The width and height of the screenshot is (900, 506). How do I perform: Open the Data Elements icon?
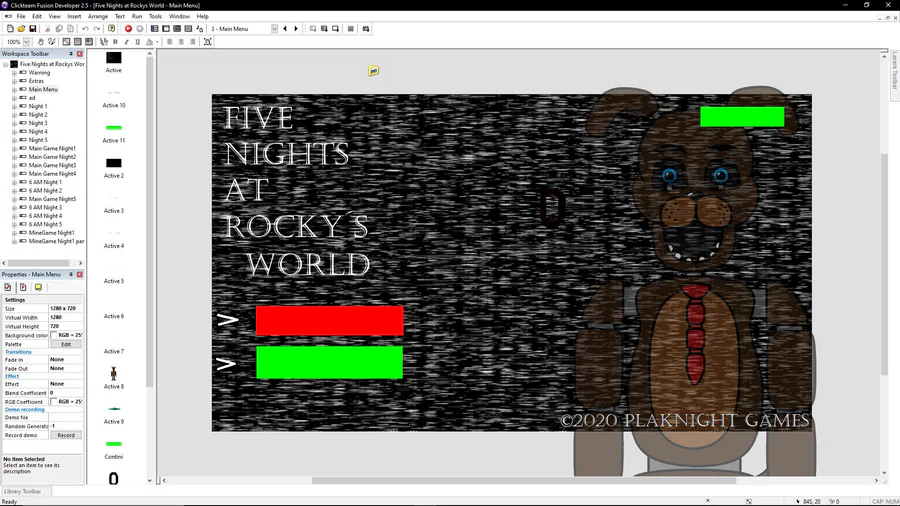(200, 29)
